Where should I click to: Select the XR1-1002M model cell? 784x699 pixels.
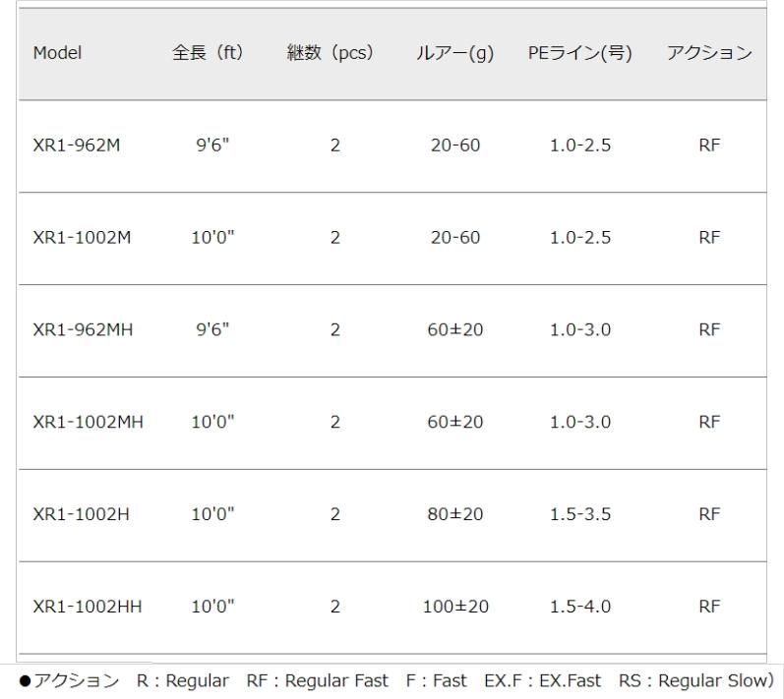coord(82,238)
